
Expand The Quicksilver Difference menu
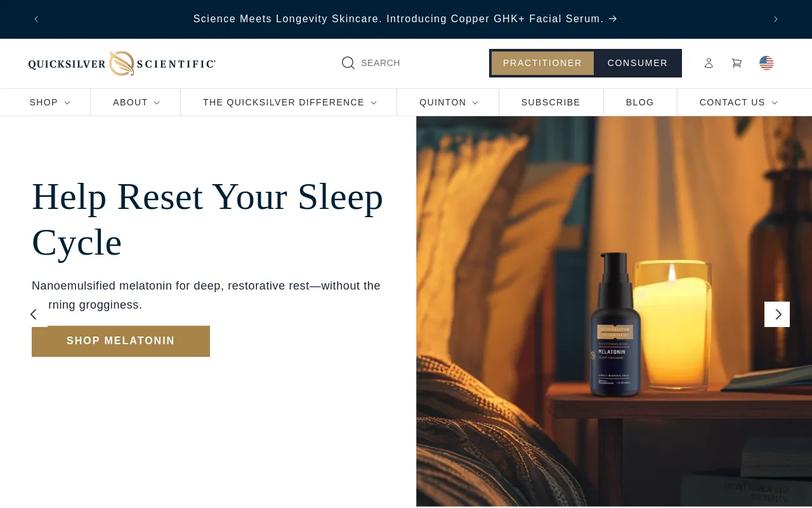coord(289,102)
